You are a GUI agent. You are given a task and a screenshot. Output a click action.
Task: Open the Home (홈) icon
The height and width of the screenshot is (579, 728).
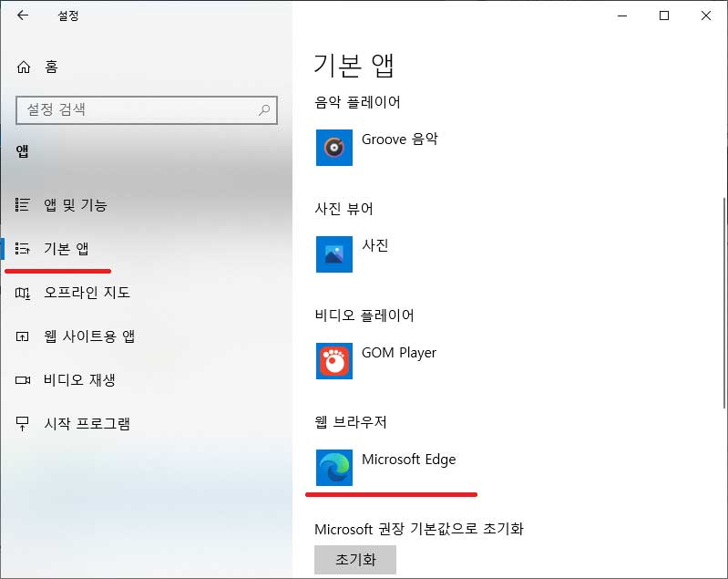point(23,67)
